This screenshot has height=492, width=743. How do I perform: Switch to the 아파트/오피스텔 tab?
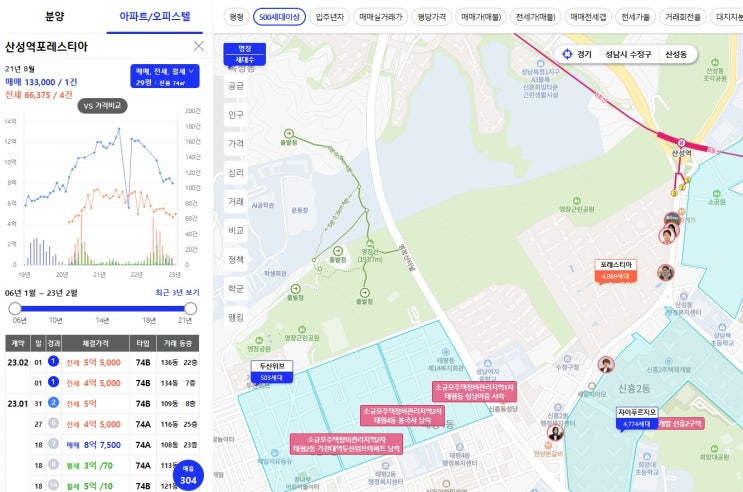coord(155,17)
